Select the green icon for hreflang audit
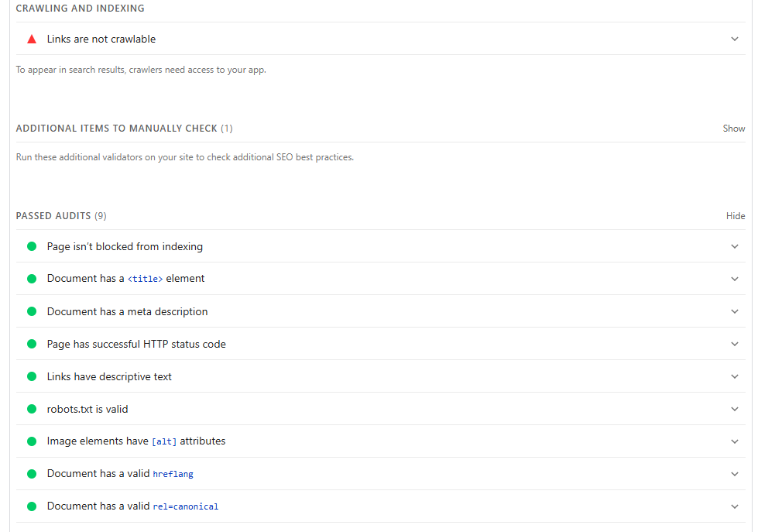The image size is (758, 532). 31,473
